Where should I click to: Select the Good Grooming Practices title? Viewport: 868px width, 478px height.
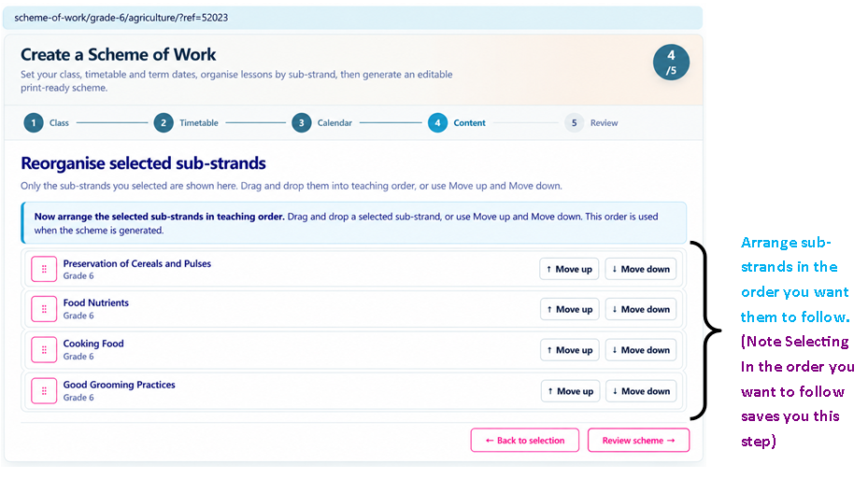119,385
